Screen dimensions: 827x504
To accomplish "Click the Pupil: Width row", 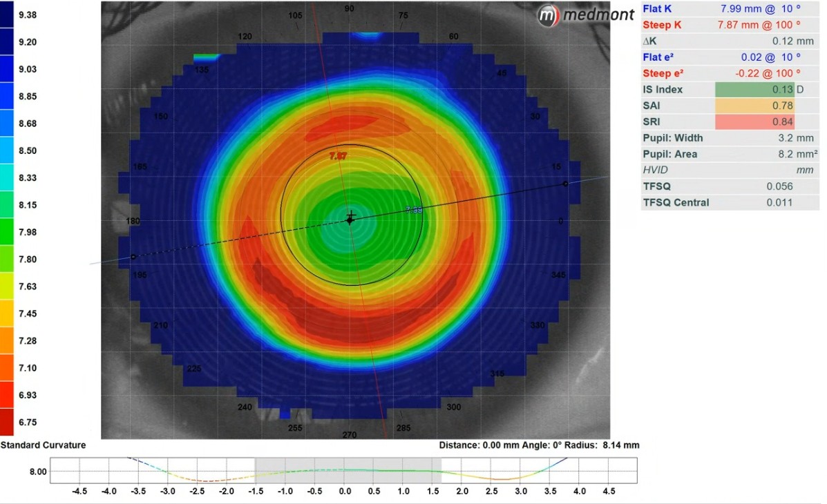I will (730, 137).
